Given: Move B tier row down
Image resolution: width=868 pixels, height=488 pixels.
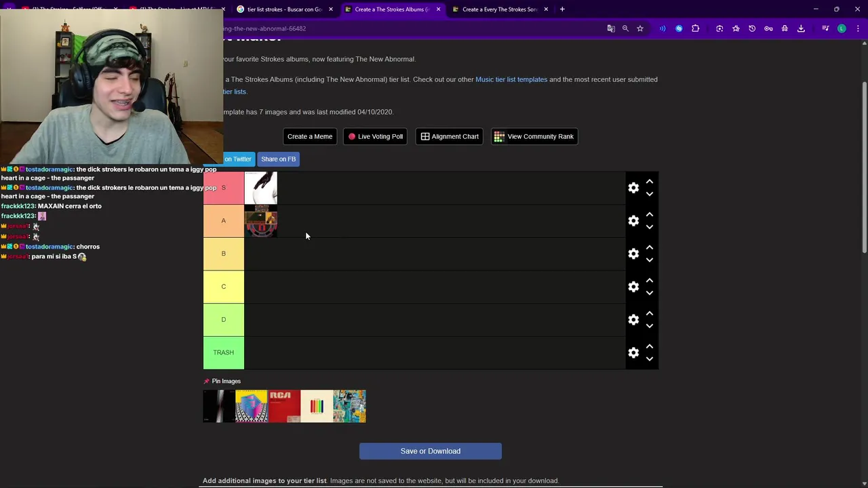Looking at the screenshot, I should 650,260.
